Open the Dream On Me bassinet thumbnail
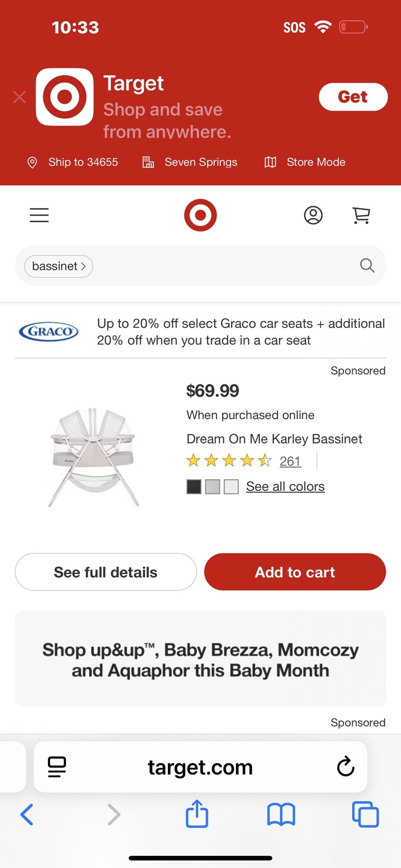Image resolution: width=401 pixels, height=868 pixels. [93, 457]
